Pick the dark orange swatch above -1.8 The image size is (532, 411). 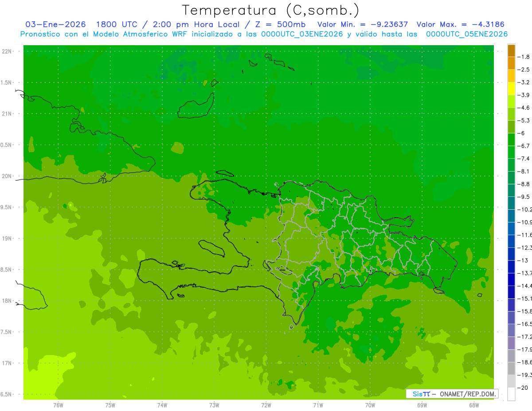tap(511, 50)
